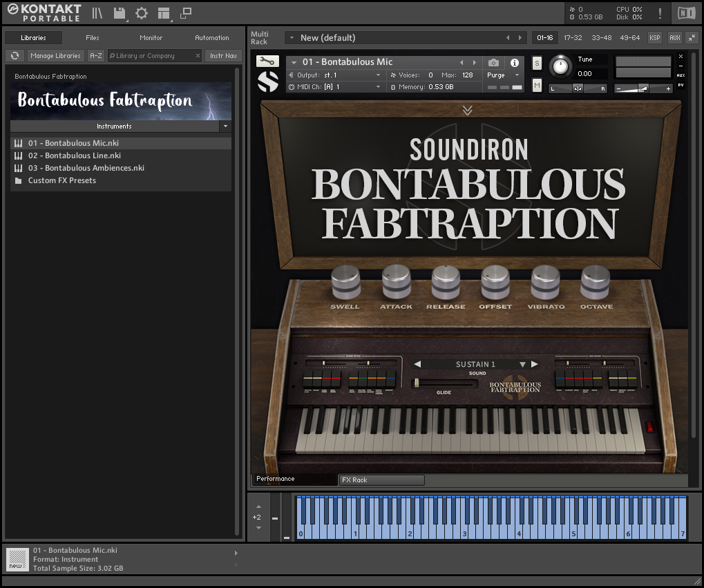This screenshot has width=704, height=588.
Task: Minimize the instrument header with minus icon
Action: pyautogui.click(x=681, y=66)
